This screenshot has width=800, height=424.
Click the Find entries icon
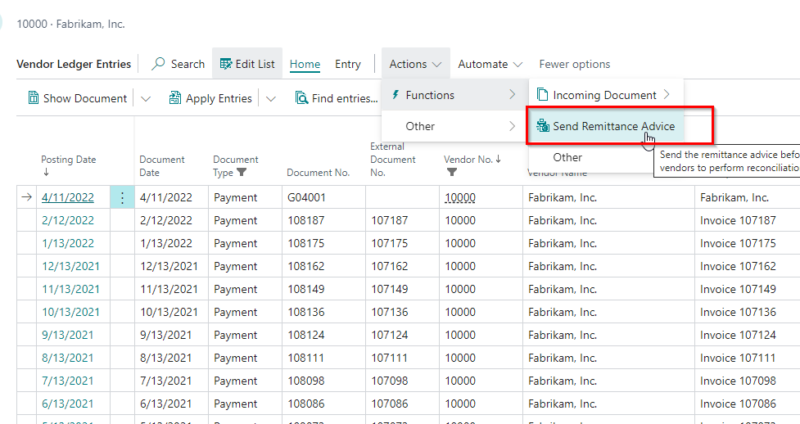[301, 98]
